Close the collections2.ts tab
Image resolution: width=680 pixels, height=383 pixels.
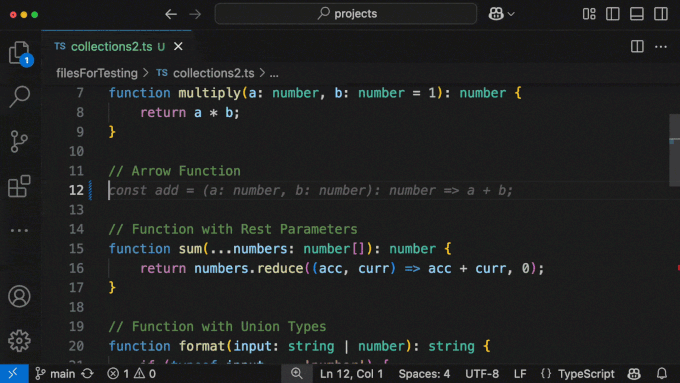pos(178,46)
